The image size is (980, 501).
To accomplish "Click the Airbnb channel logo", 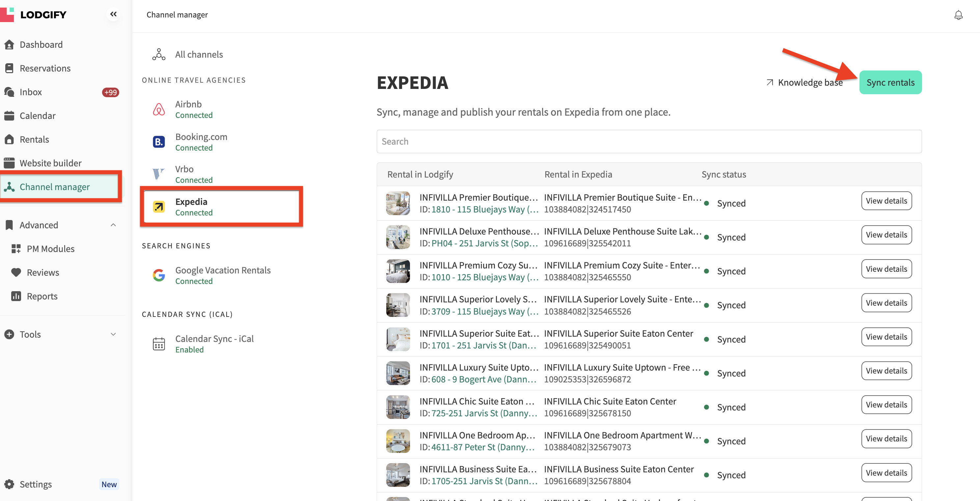I will [159, 110].
